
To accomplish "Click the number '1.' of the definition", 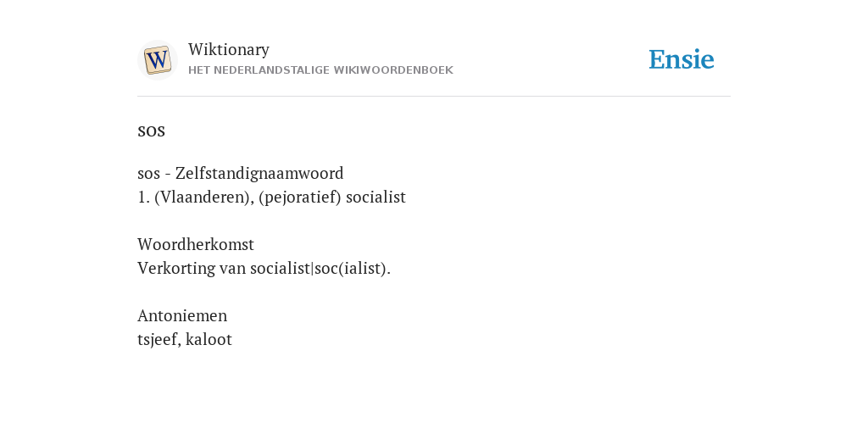I will coord(144,197).
